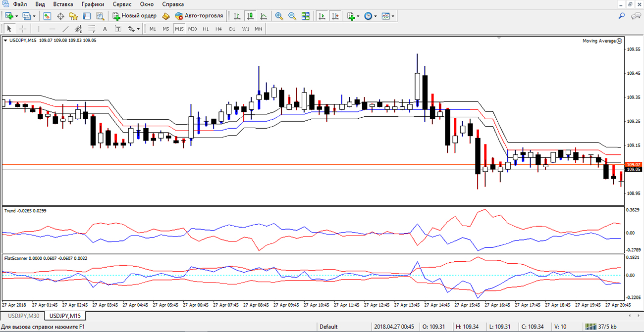Select the Fibonacci retracement tool
Viewport: 644px width, 332px height.
pyautogui.click(x=92, y=29)
